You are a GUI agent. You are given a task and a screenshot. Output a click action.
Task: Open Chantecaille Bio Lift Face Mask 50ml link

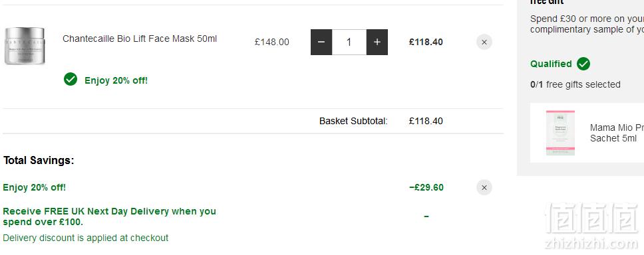[x=140, y=39]
